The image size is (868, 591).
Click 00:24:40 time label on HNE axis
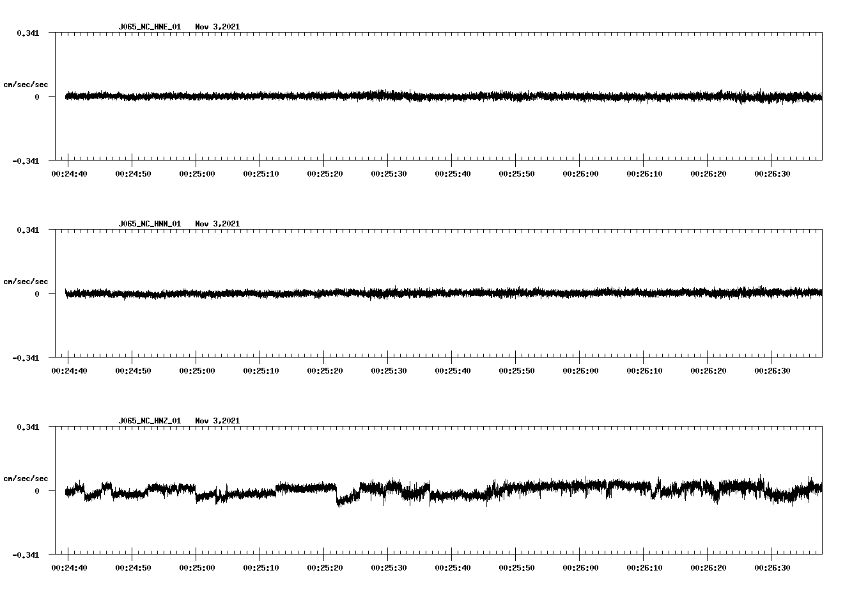click(x=69, y=174)
